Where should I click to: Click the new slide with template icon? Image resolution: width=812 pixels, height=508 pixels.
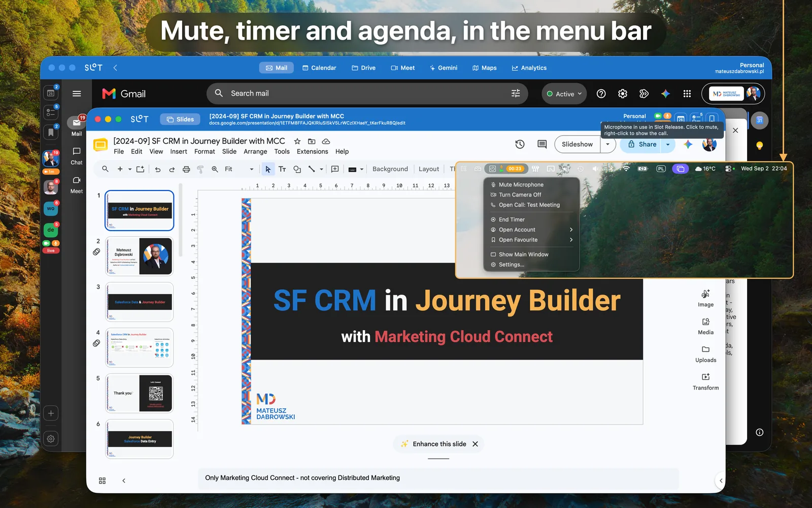tap(140, 169)
